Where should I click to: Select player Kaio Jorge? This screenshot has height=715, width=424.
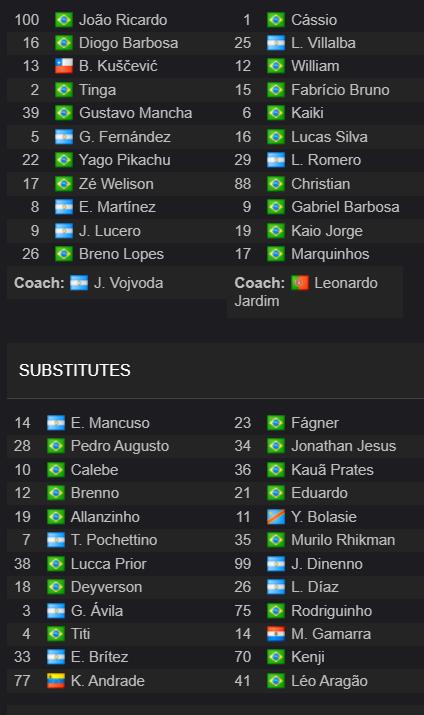327,231
